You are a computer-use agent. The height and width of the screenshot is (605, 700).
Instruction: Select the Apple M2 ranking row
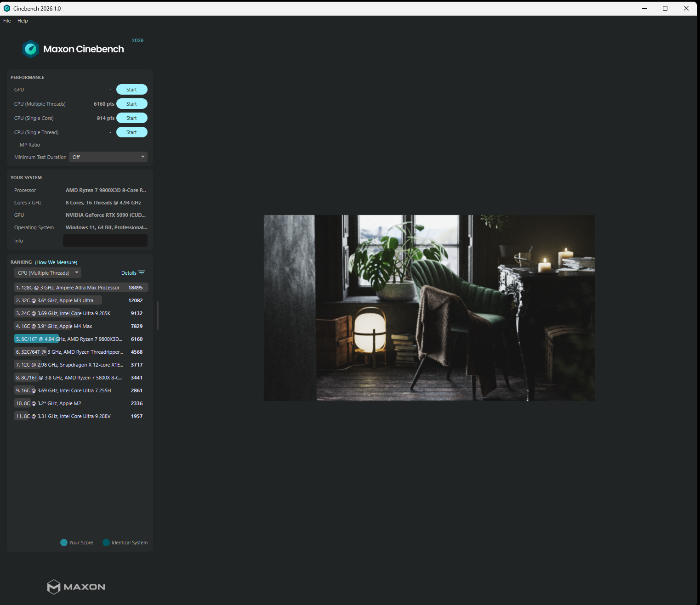(x=81, y=403)
